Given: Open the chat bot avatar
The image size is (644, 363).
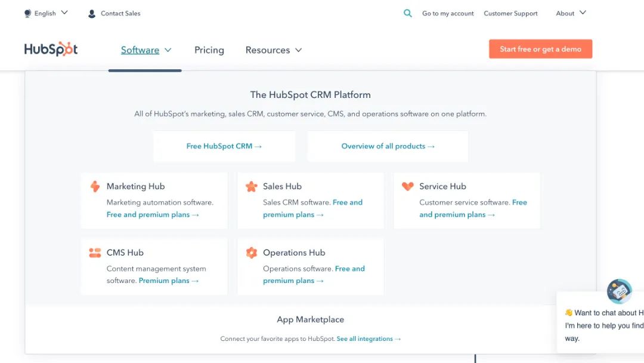Looking at the screenshot, I should point(620,291).
